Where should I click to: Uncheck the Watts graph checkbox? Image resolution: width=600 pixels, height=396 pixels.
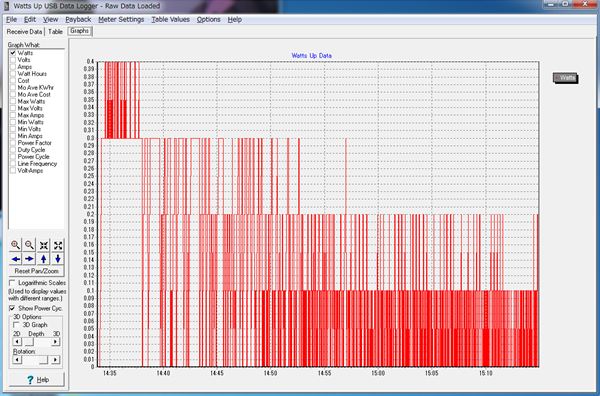[x=13, y=53]
